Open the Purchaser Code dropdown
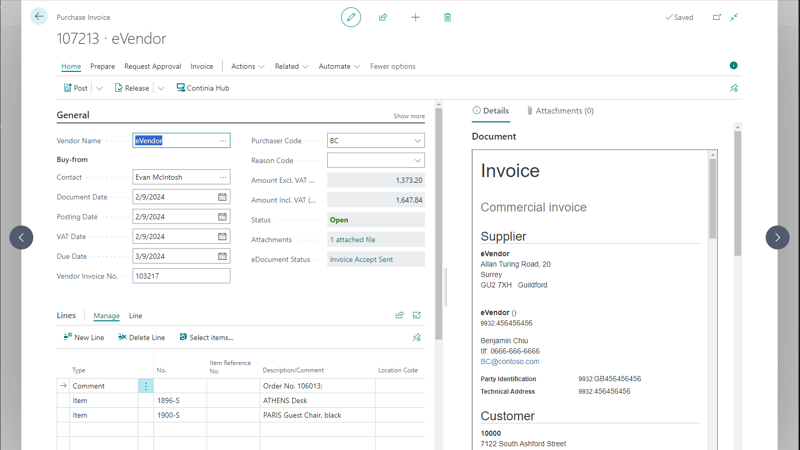Image resolution: width=800 pixels, height=450 pixels. point(417,141)
